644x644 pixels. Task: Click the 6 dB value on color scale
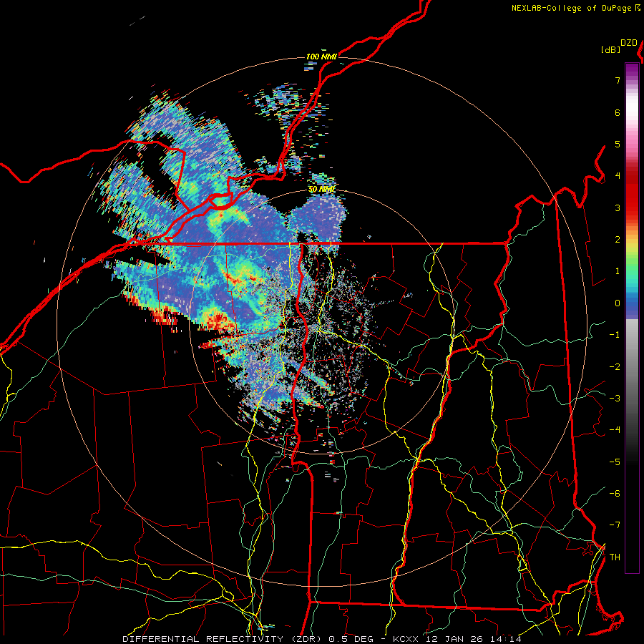click(x=618, y=112)
